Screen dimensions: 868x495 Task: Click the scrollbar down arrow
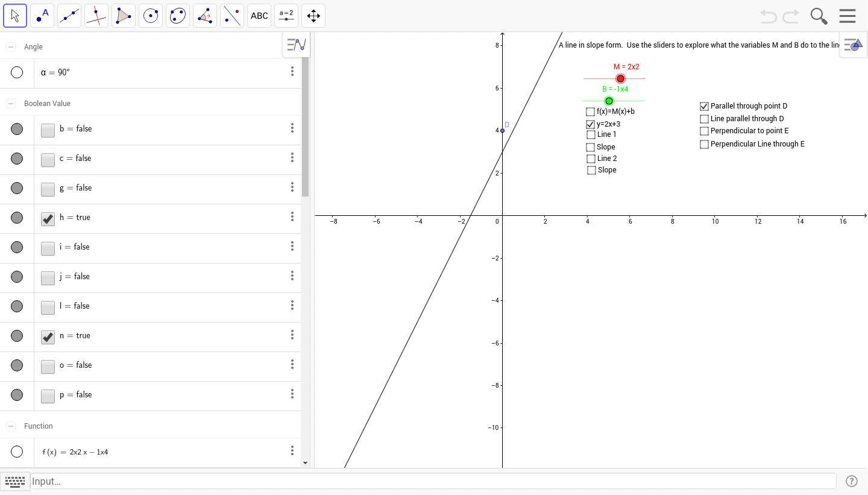point(305,463)
